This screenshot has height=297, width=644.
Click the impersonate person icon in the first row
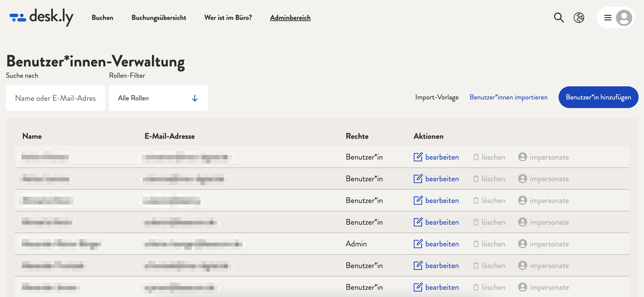pyautogui.click(x=522, y=157)
